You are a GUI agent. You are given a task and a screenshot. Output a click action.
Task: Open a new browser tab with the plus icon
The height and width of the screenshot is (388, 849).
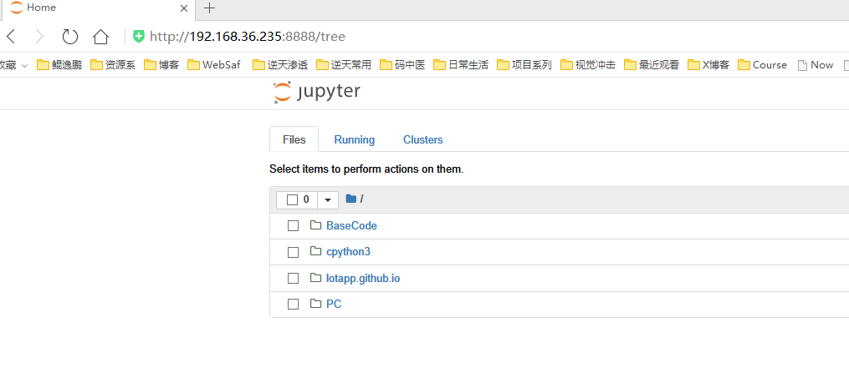209,8
